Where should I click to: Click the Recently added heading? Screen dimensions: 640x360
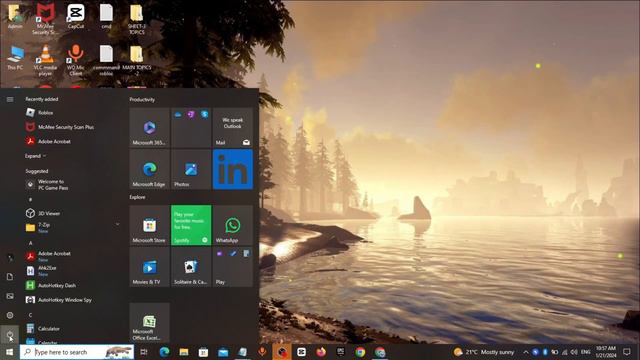point(42,99)
